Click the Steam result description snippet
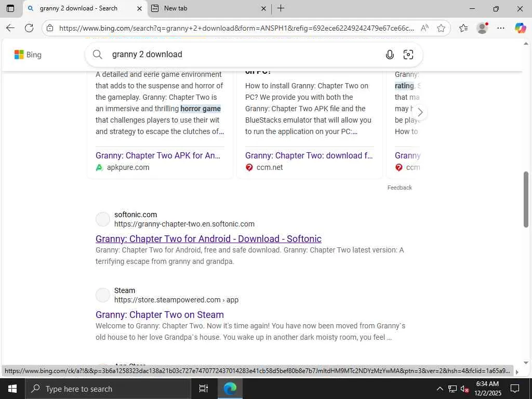 tap(250, 331)
